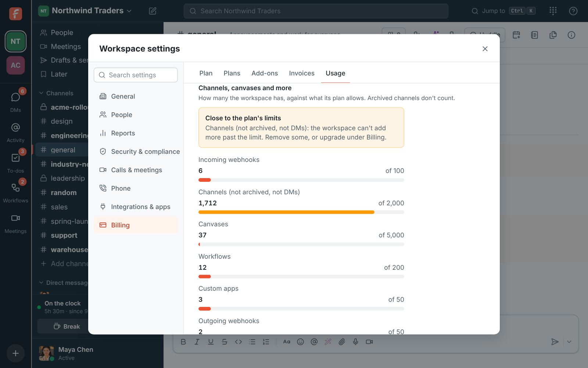Viewport: 588px width, 368px height.
Task: Toggle italic in message composer
Action: tap(197, 342)
